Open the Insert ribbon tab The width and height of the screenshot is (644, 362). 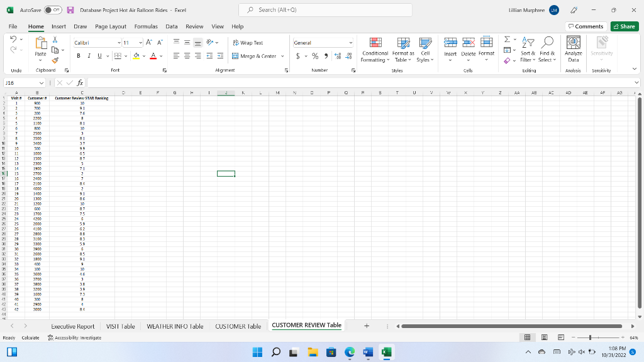(x=58, y=26)
